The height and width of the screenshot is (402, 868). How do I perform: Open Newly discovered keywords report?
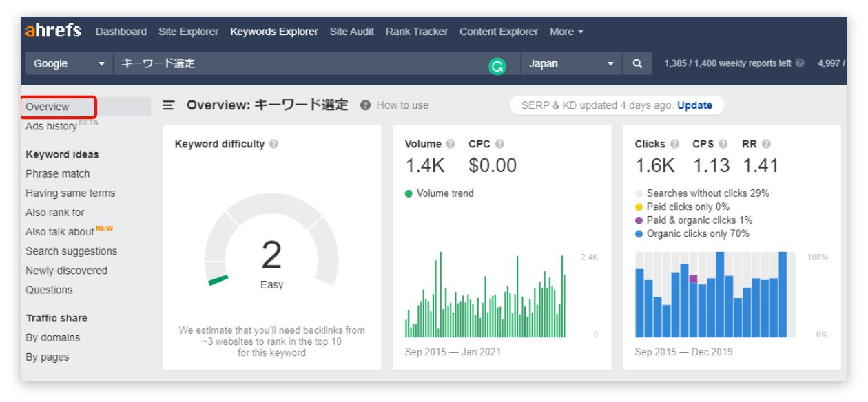click(66, 271)
